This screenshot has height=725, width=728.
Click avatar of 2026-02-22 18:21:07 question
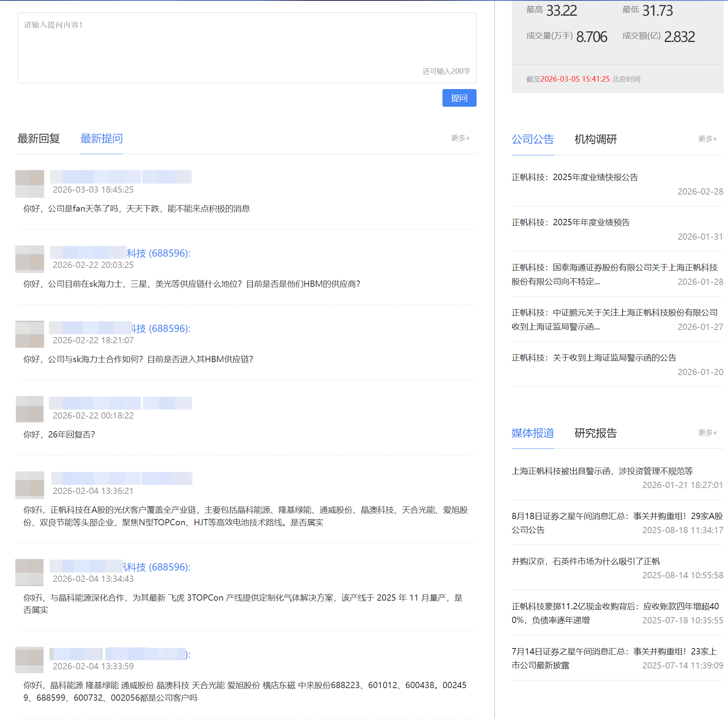(x=30, y=334)
